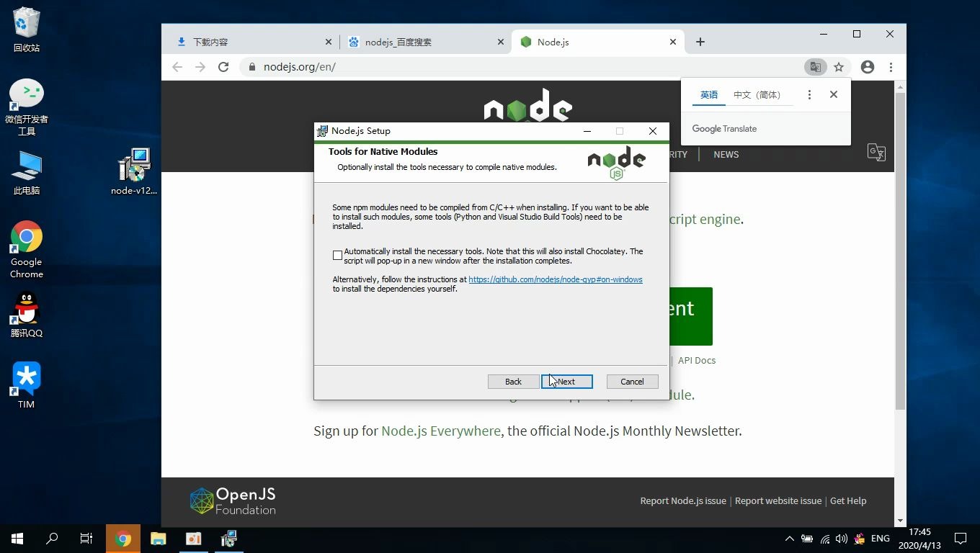Click Next in Node.js Setup
980x553 pixels.
[567, 382]
